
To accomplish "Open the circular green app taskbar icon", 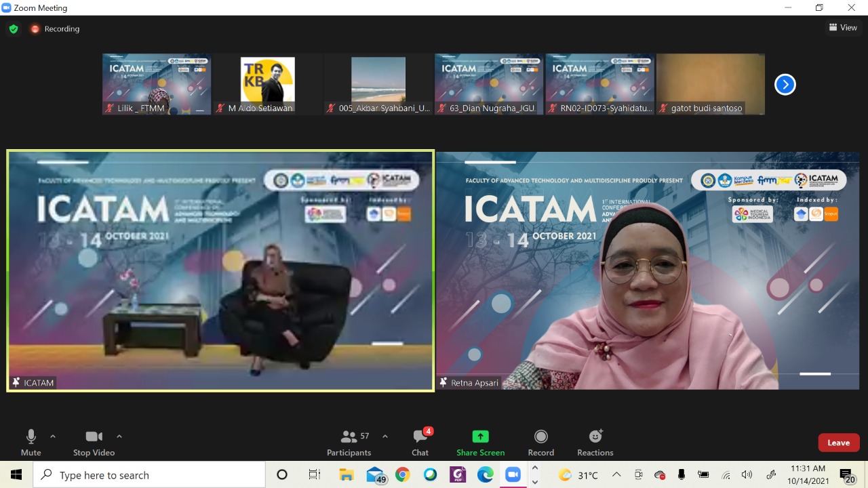I will pyautogui.click(x=431, y=475).
